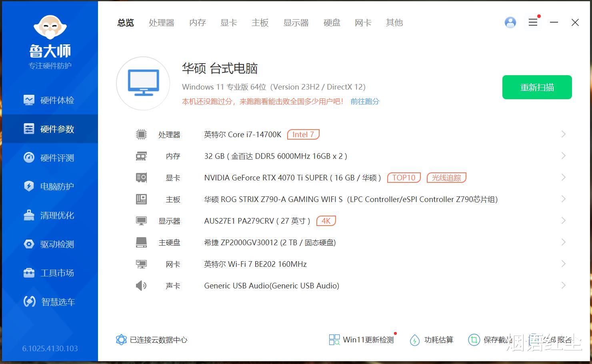Click the 4K display badge
592x364 pixels.
tap(326, 221)
